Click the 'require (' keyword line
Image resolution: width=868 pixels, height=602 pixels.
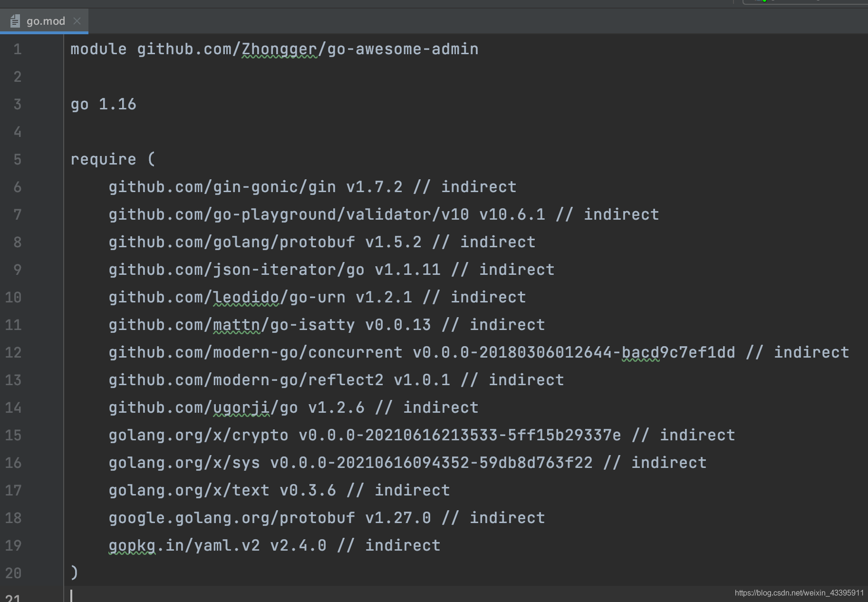pos(113,159)
